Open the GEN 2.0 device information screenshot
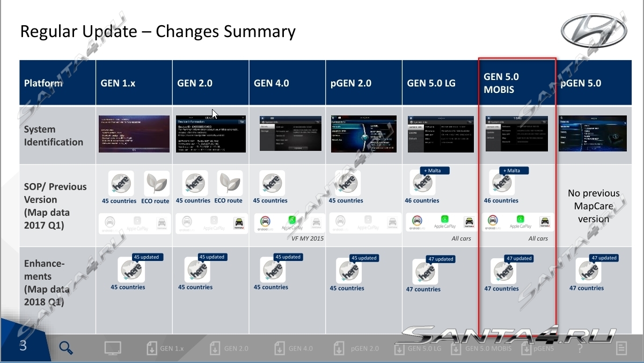This screenshot has height=363, width=644. 211,134
